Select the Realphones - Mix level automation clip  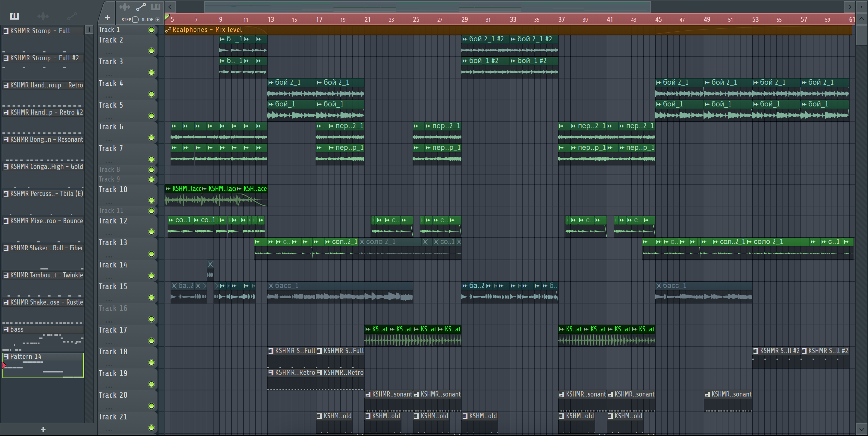pos(508,30)
